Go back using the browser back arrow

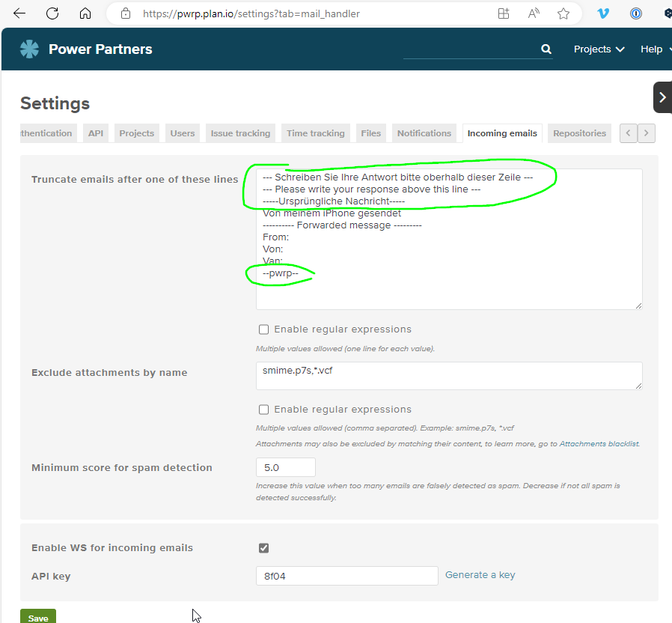click(x=19, y=13)
